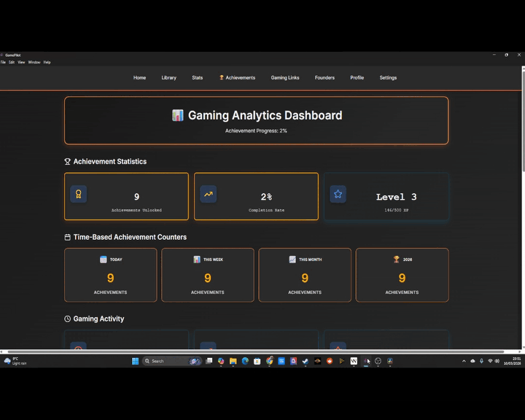Viewport: 525px width, 420px height.
Task: Click the trending arrow icon in Completion Rate card
Action: [209, 194]
